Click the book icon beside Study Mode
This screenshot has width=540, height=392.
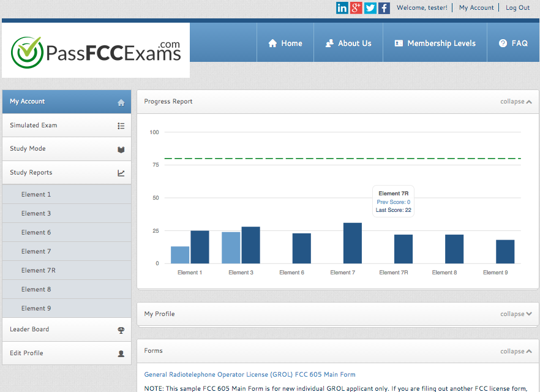click(121, 149)
